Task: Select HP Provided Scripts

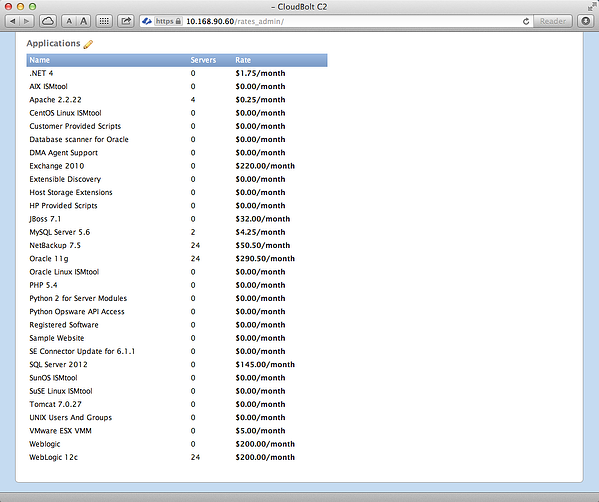Action: [x=63, y=206]
